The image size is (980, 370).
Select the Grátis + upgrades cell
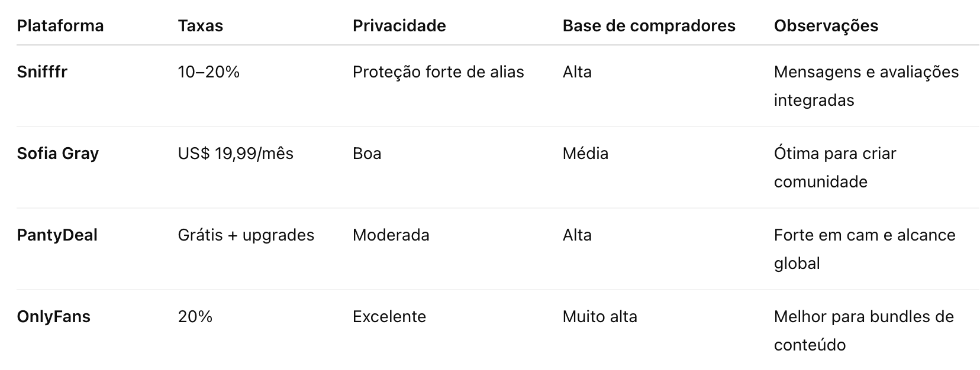coord(246,235)
